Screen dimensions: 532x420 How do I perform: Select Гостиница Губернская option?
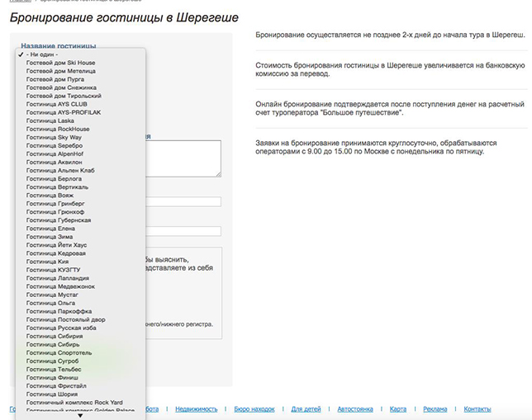(80, 220)
